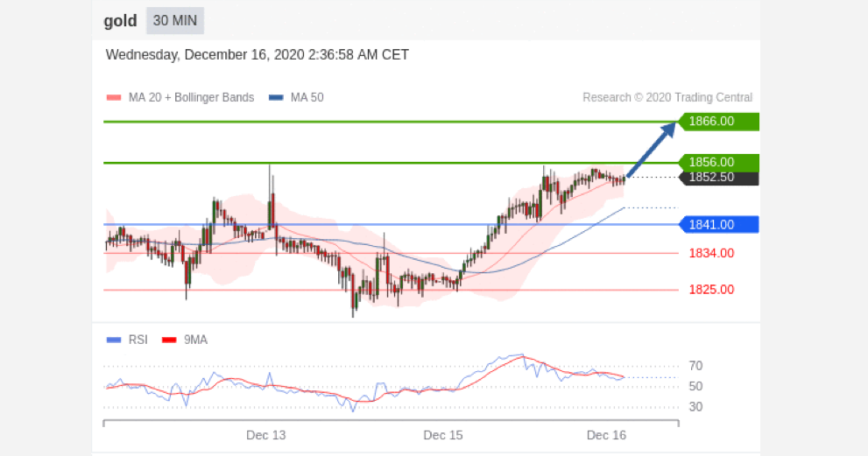
Task: Click the 1852.50 current price tag
Action: 718,178
